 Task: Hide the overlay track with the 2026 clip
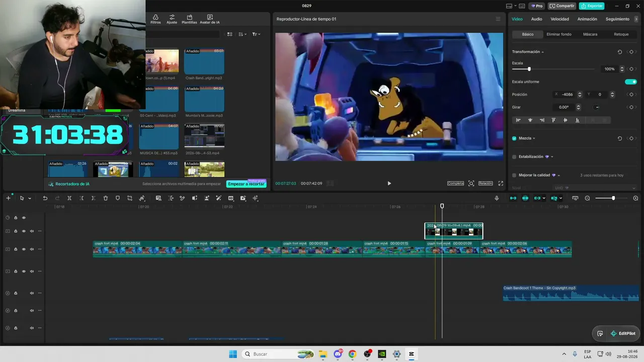click(x=24, y=231)
